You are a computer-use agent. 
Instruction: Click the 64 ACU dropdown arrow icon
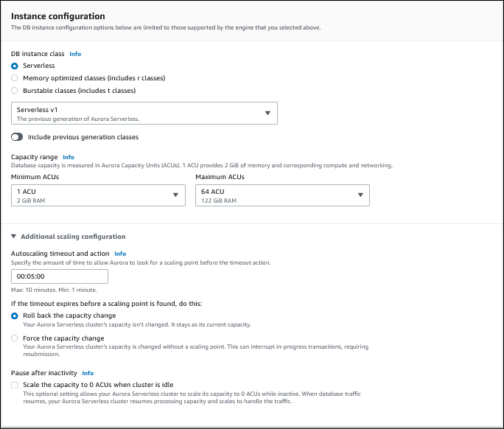click(x=360, y=195)
